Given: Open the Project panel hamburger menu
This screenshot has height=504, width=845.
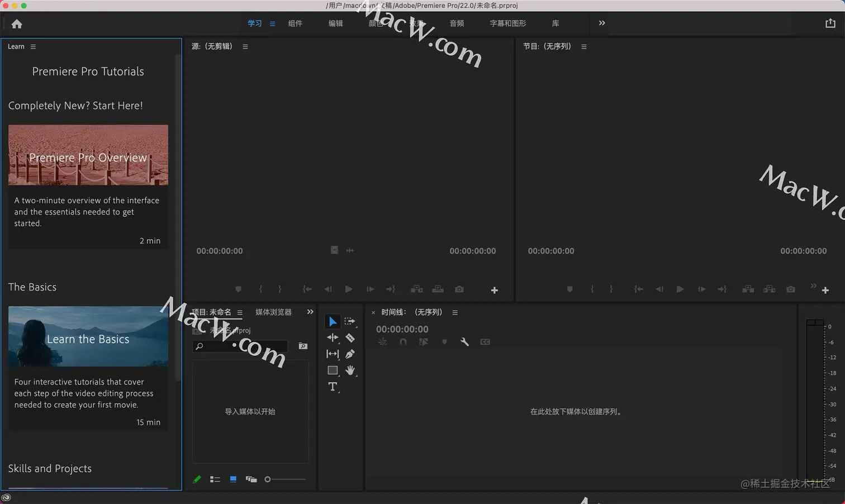Looking at the screenshot, I should 240,313.
